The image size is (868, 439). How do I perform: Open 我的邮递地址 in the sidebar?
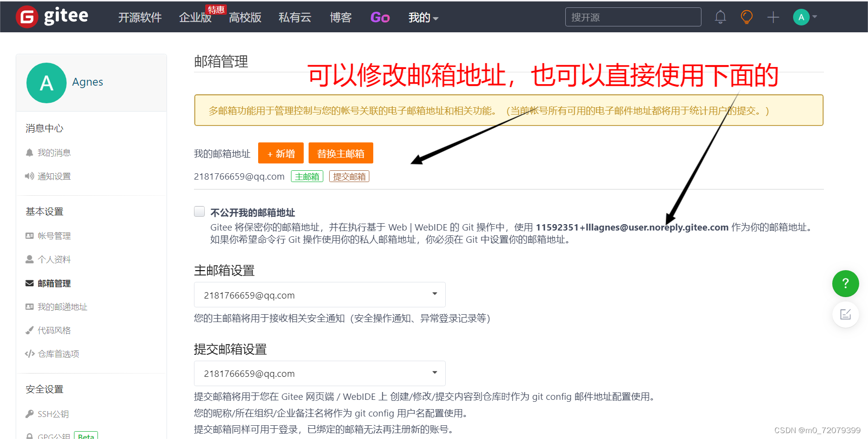(62, 307)
